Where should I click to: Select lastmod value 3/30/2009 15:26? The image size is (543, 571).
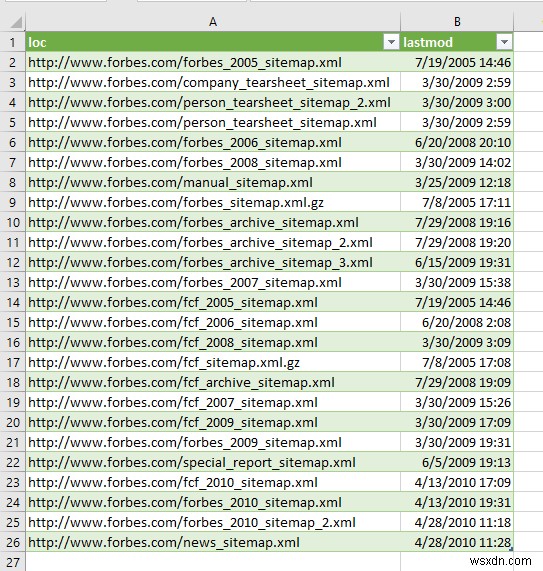(457, 402)
